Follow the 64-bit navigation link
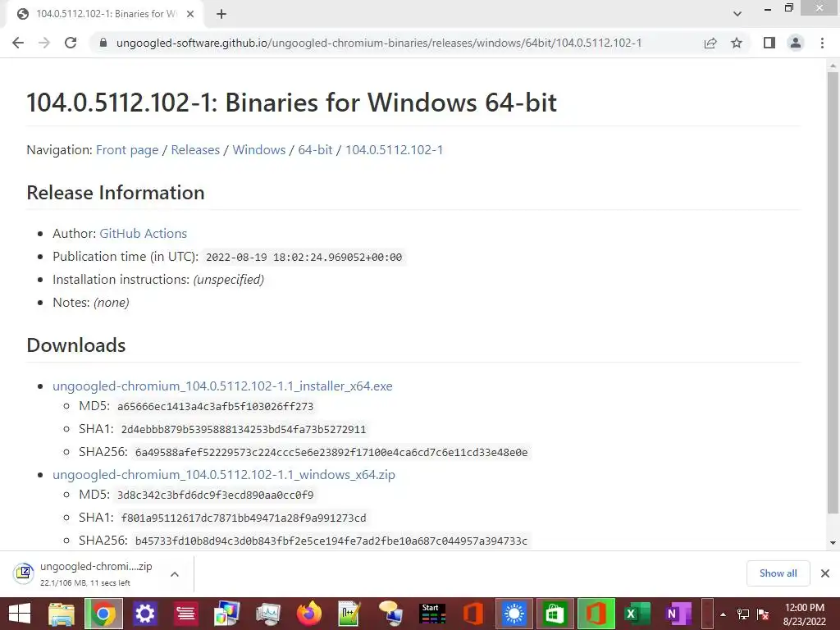 315,150
